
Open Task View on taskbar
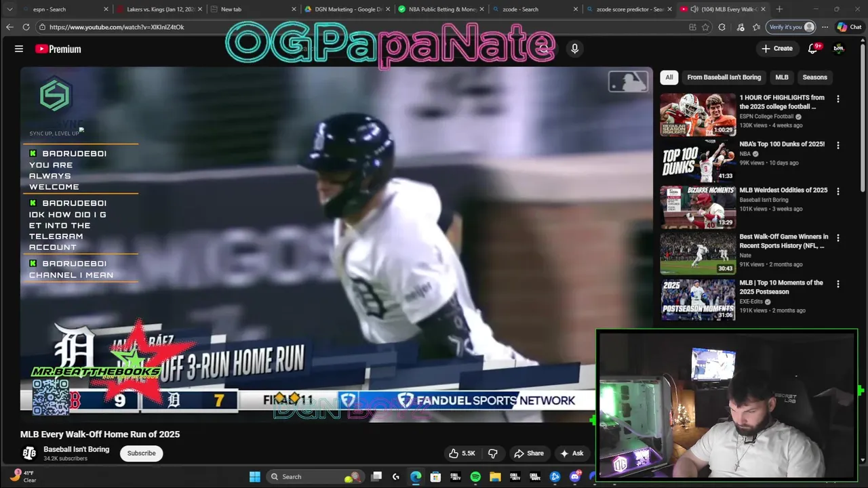[x=376, y=476]
